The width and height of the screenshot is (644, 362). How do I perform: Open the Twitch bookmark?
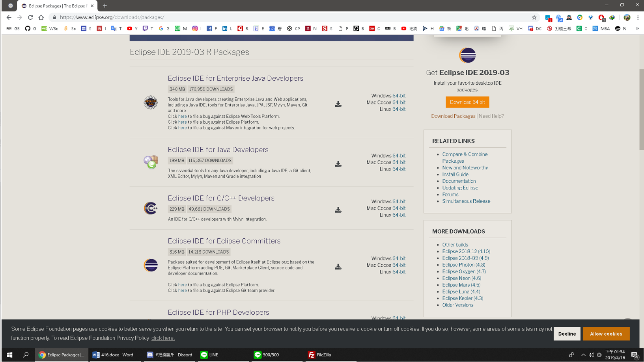tap(148, 28)
